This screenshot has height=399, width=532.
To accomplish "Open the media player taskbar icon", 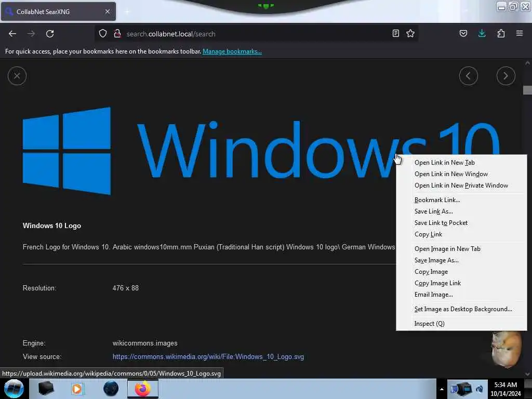I will pos(77,389).
